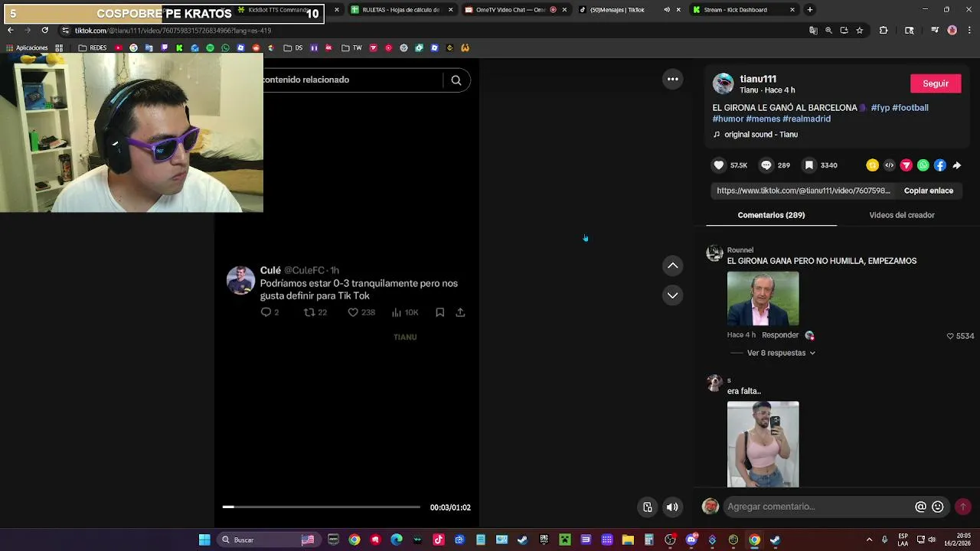
Task: Click the search magnifier in related content bar
Action: 456,80
